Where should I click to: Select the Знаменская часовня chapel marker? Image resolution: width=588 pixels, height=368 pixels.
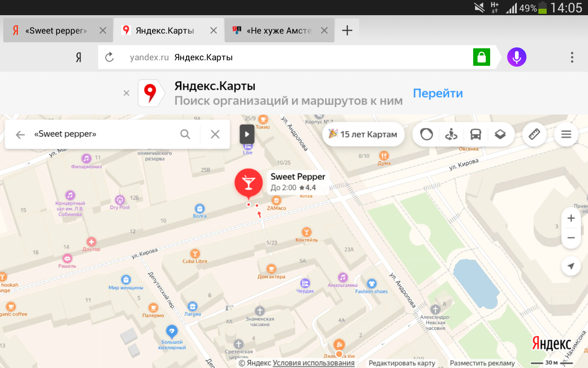pos(260,310)
